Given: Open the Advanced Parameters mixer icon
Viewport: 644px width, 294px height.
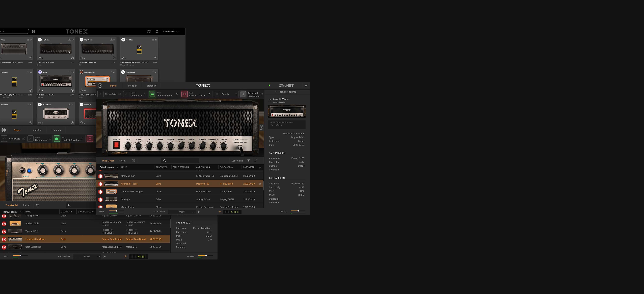Looking at the screenshot, I should 243,94.
